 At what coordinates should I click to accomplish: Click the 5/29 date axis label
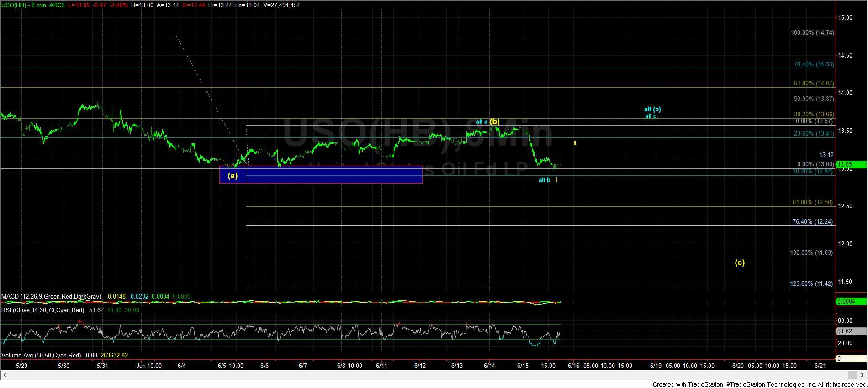point(21,366)
